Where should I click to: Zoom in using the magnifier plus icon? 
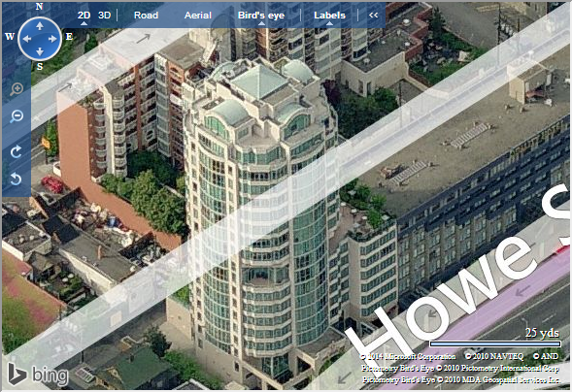pyautogui.click(x=17, y=89)
